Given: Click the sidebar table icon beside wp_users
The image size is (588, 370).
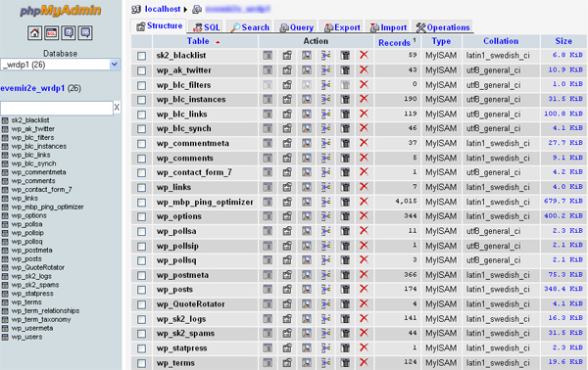Looking at the screenshot, I should tap(5, 337).
